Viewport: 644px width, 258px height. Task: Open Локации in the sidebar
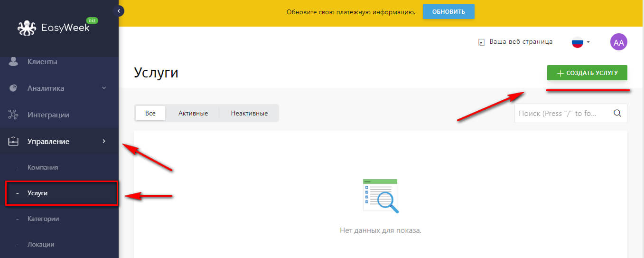[x=41, y=245]
